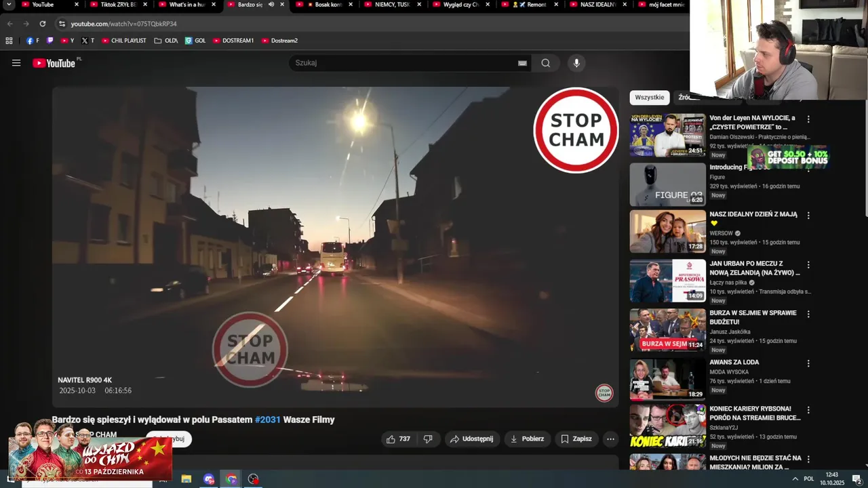The height and width of the screenshot is (488, 868).
Task: Visit the MODA WYSOKA channel name
Action: tap(729, 372)
